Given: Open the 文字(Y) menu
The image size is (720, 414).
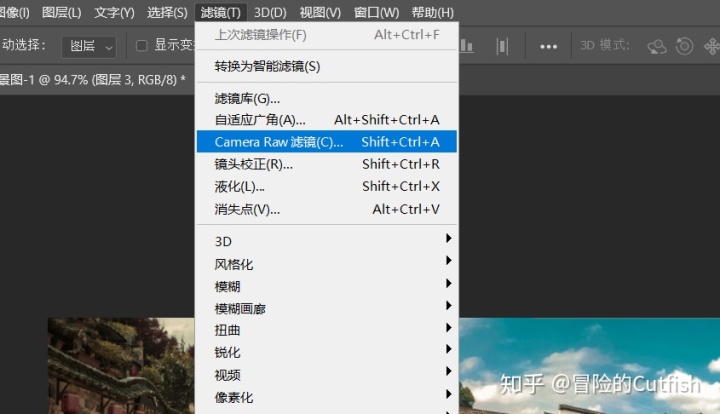Looking at the screenshot, I should click(x=114, y=12).
